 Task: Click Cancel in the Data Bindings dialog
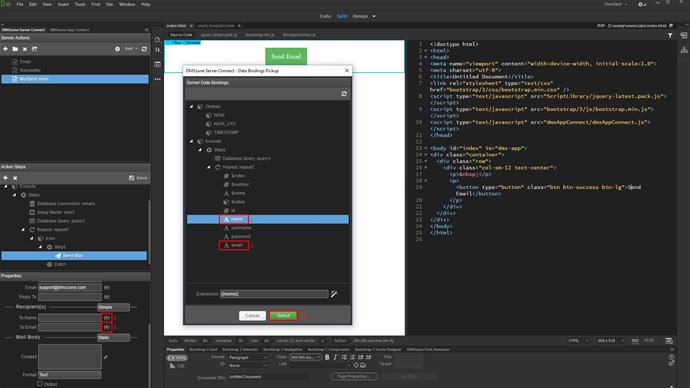pos(252,315)
